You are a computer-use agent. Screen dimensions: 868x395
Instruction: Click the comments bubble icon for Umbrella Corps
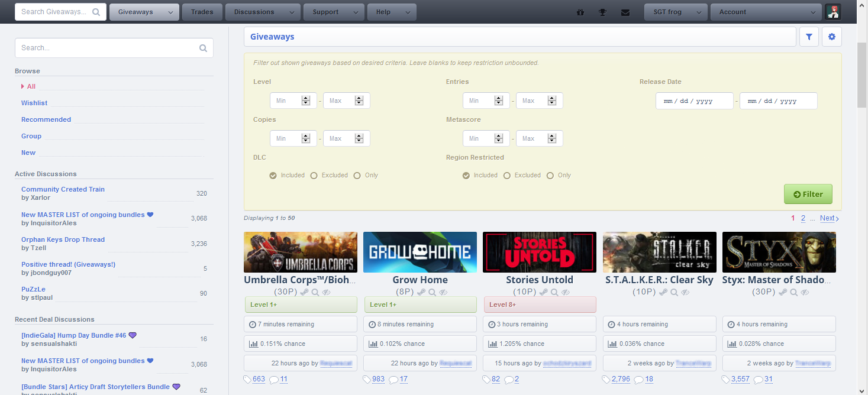274,380
